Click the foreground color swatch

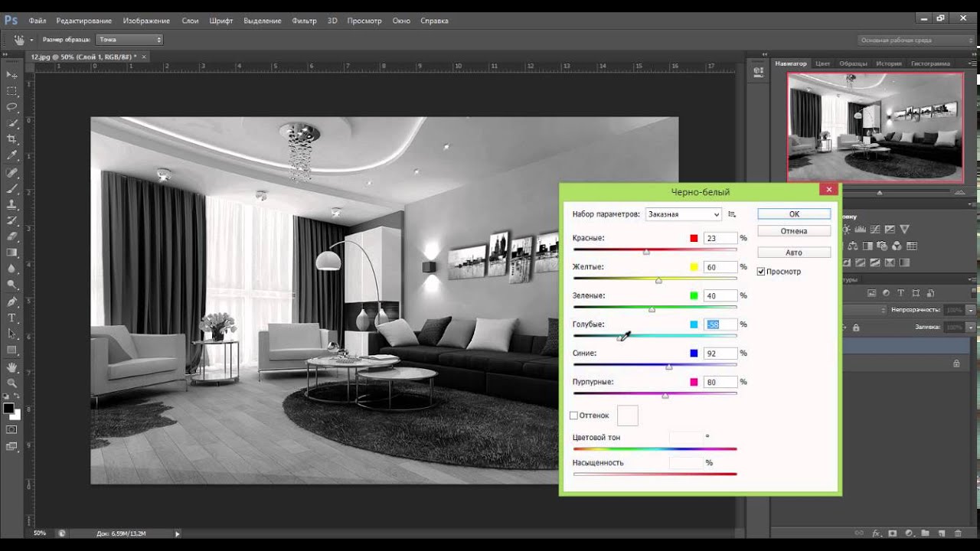point(8,409)
